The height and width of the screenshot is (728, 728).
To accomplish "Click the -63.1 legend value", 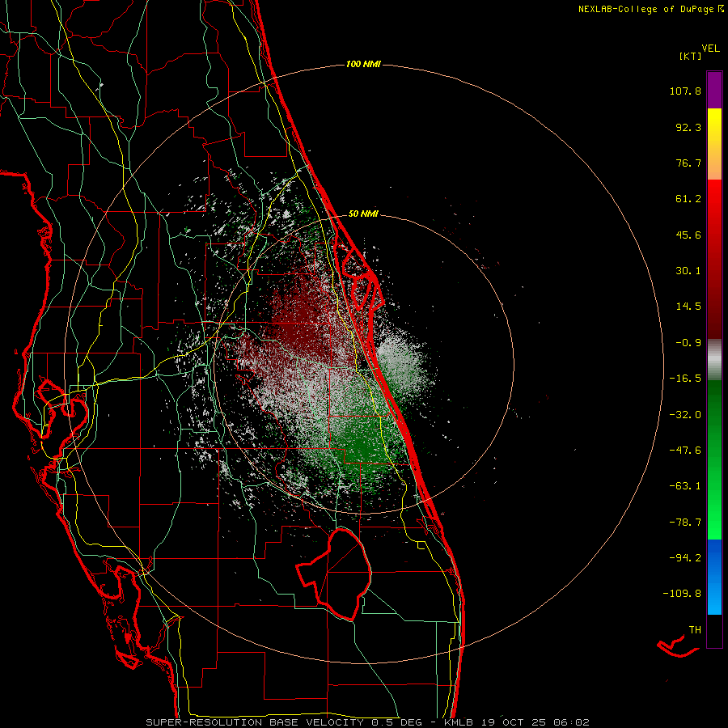I will (685, 486).
